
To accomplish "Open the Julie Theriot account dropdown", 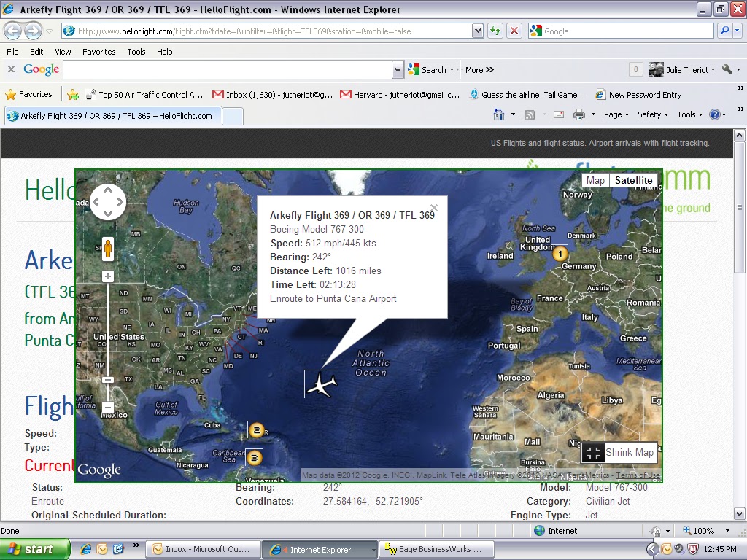I will pyautogui.click(x=682, y=69).
